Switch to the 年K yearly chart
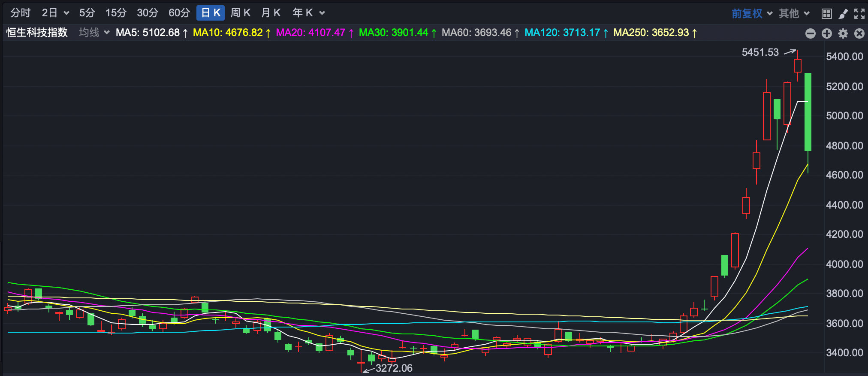The height and width of the screenshot is (376, 868). [x=303, y=13]
